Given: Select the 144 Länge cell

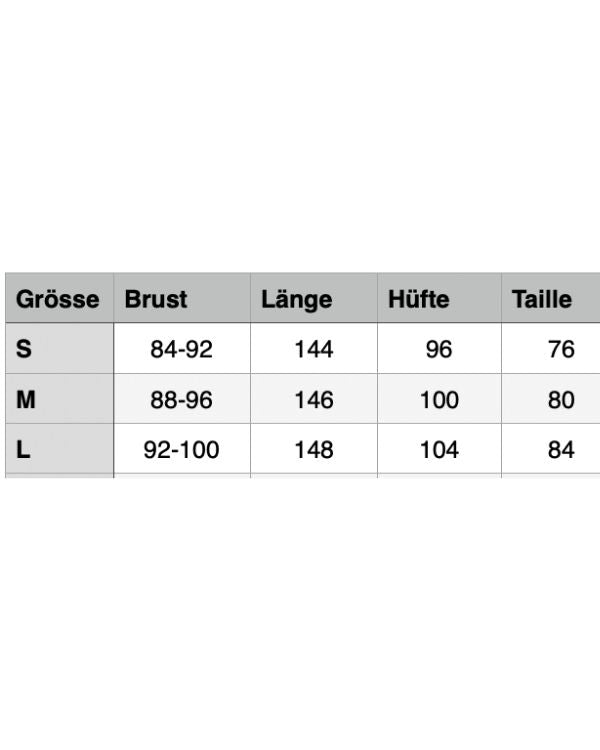Looking at the screenshot, I should [x=314, y=349].
